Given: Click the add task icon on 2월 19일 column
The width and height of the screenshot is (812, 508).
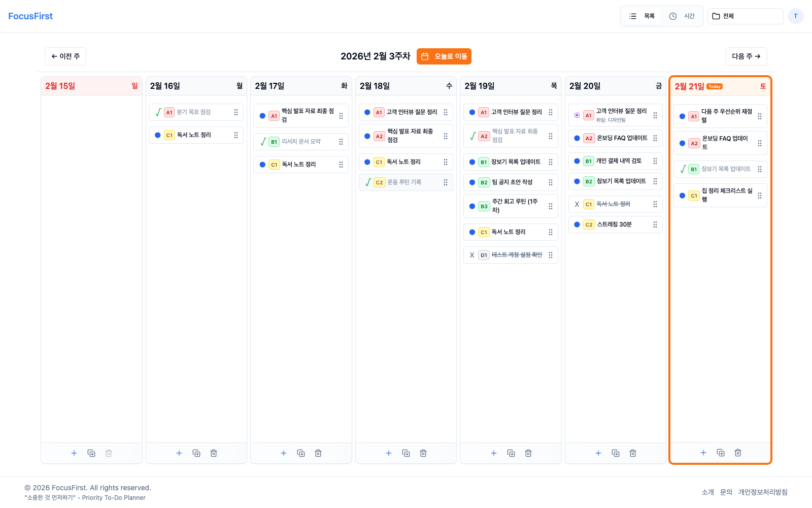Looking at the screenshot, I should (493, 453).
